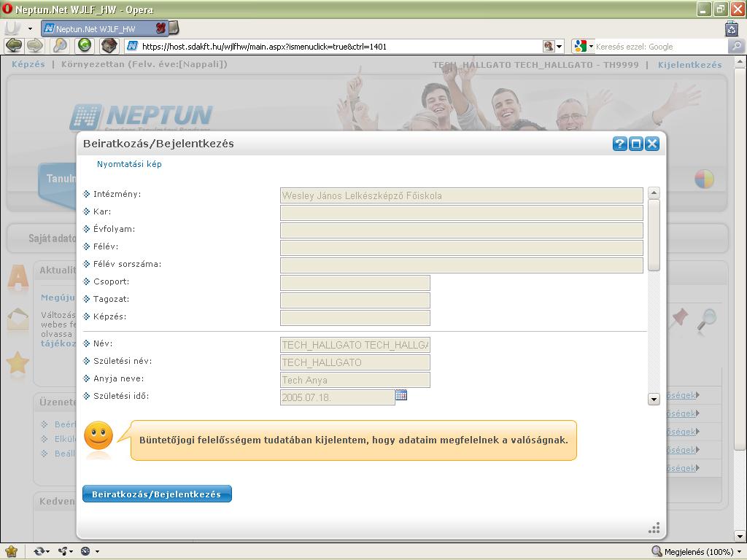Open Opera new tab button beside tab
The height and width of the screenshot is (560, 747).
point(174,28)
